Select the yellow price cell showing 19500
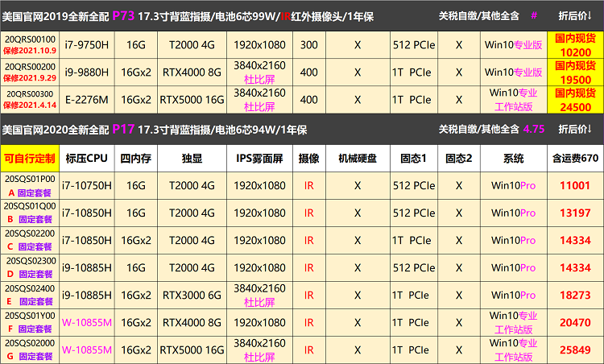604x364 pixels. (x=575, y=72)
